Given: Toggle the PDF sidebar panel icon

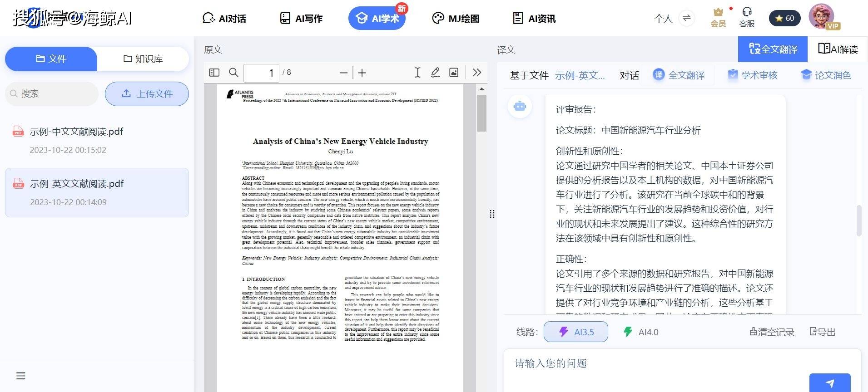Looking at the screenshot, I should click(214, 73).
